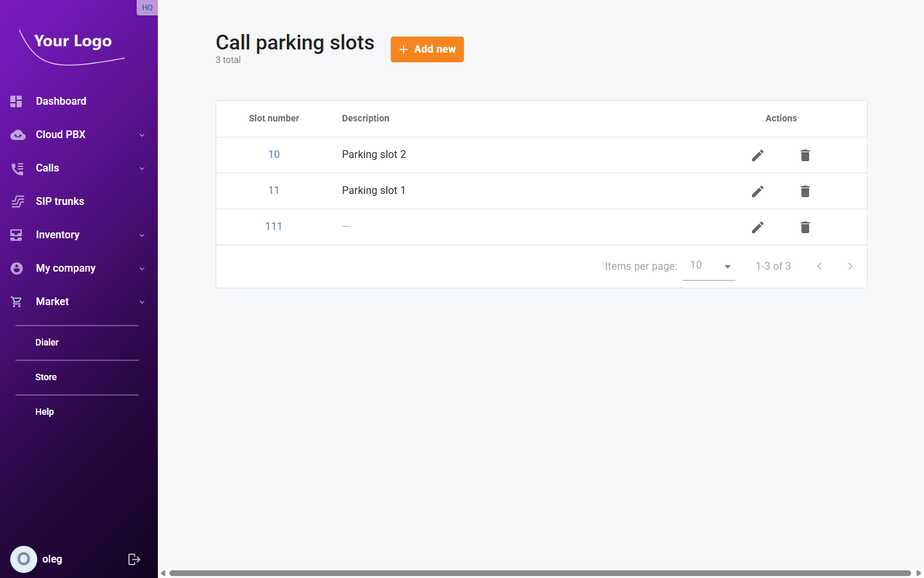924x578 pixels.
Task: Select the Cloud PBX sidebar icon
Action: point(17,134)
